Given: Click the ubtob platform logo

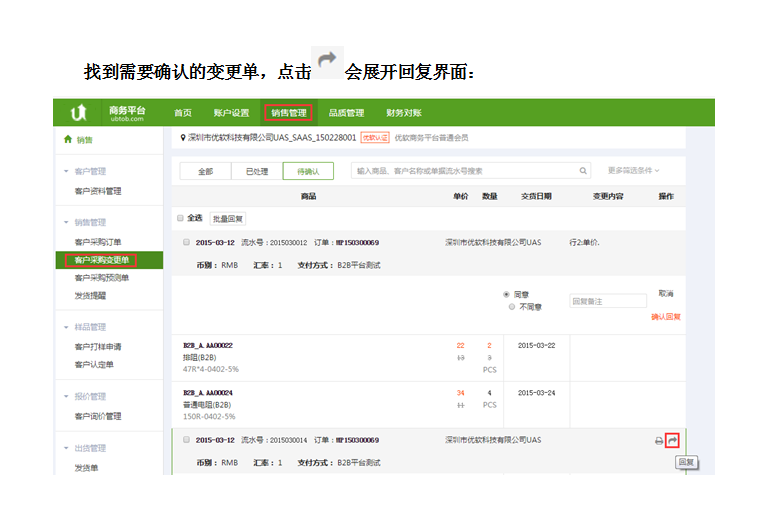Looking at the screenshot, I should tap(79, 113).
